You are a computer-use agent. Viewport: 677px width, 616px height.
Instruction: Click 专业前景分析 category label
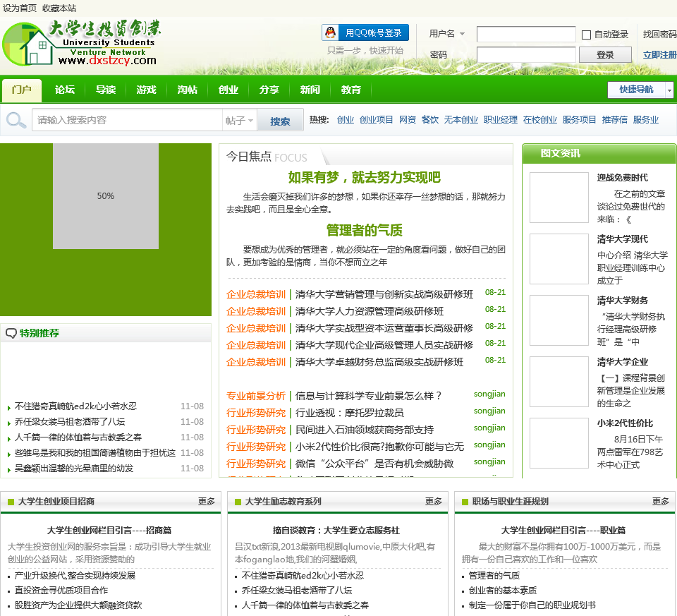coord(255,396)
